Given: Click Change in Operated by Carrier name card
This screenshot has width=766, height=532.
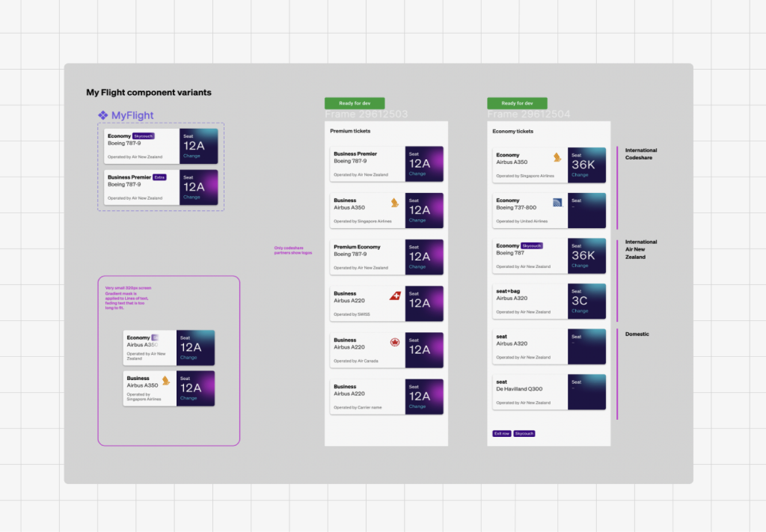Looking at the screenshot, I should click(x=417, y=406).
